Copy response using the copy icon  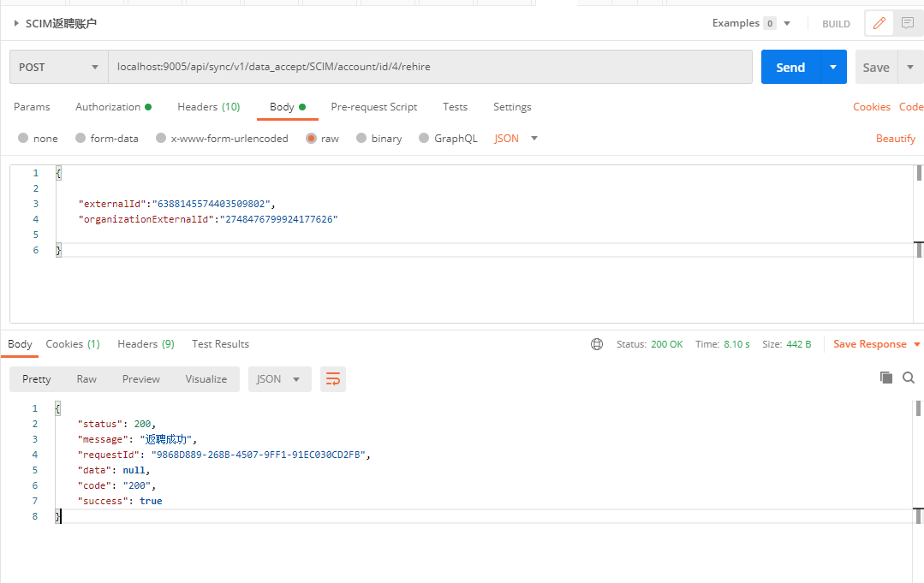(886, 378)
